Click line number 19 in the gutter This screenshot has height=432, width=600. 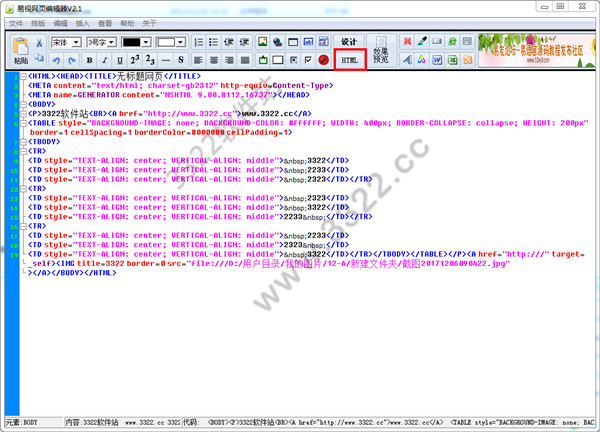[x=15, y=254]
